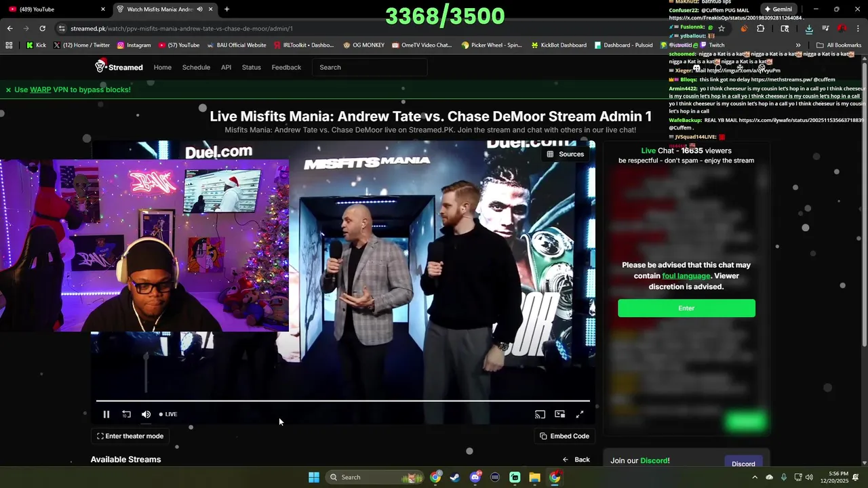Toggle picture-in-picture mode in the player
The width and height of the screenshot is (868, 488).
[x=559, y=414]
